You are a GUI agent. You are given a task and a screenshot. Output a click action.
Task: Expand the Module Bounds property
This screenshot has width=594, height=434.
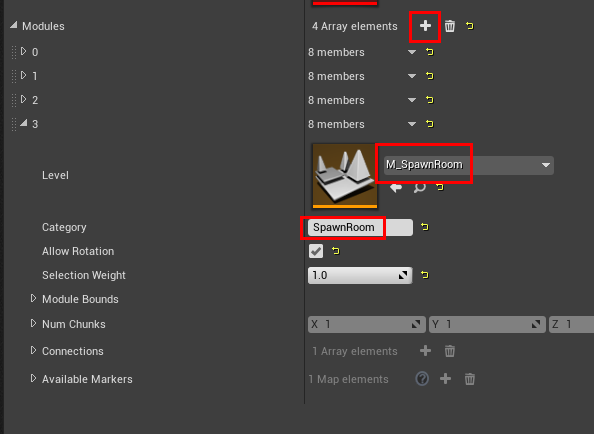pos(33,298)
